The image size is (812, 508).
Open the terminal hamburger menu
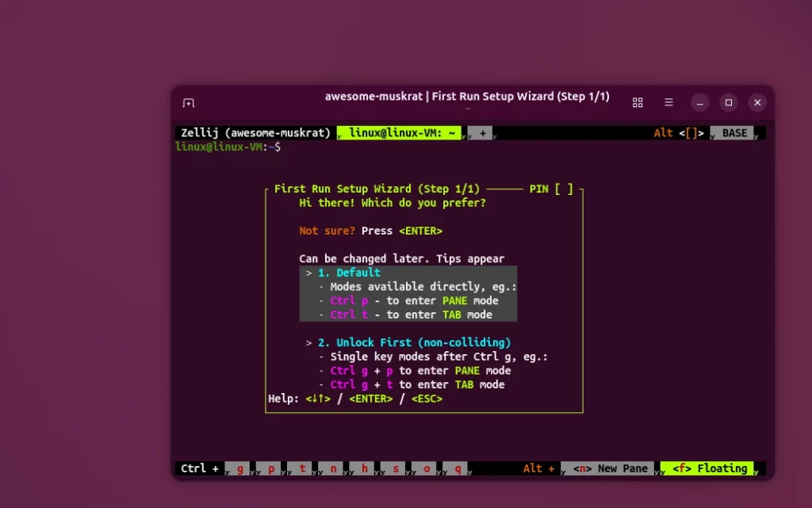(x=668, y=102)
